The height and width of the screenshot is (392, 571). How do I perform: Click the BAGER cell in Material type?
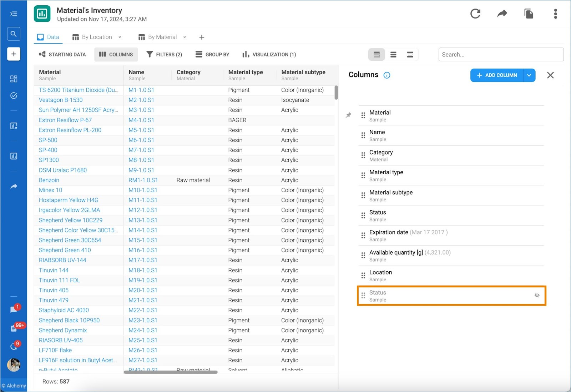click(x=237, y=120)
